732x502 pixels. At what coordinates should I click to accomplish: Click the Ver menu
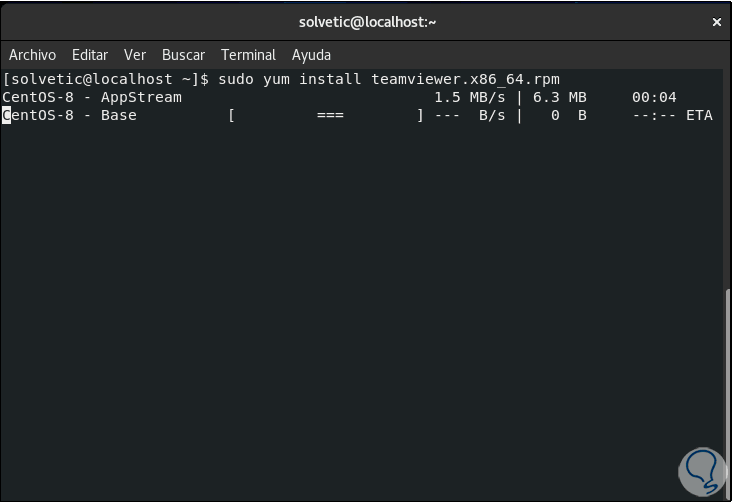tap(135, 55)
